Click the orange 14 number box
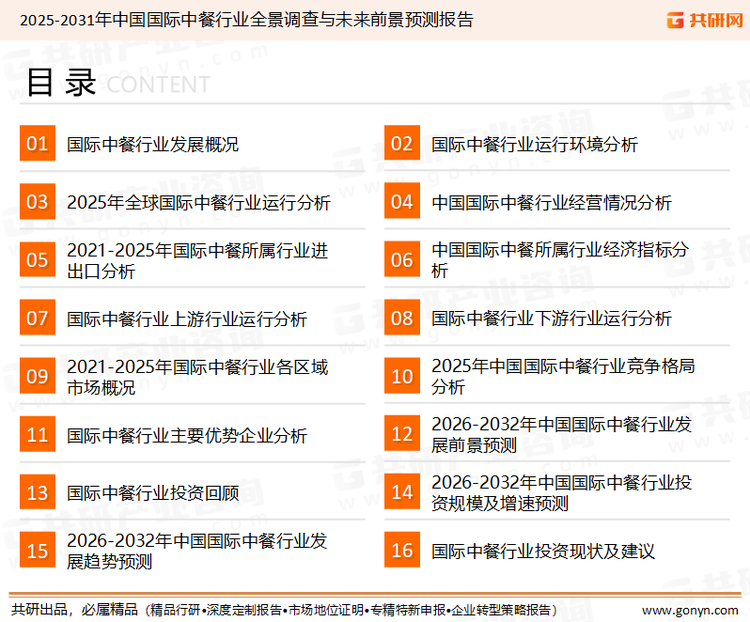Viewport: 750px width, 622px height. click(402, 492)
